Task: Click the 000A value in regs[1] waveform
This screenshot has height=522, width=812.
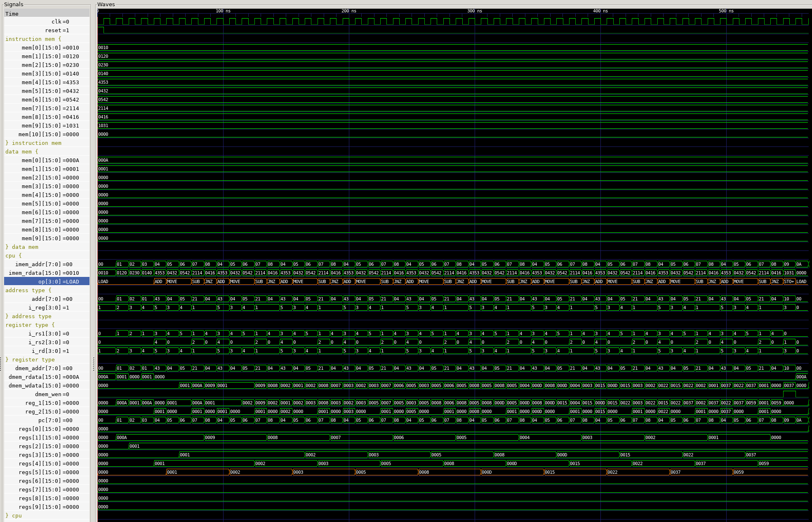Action: 122,437
